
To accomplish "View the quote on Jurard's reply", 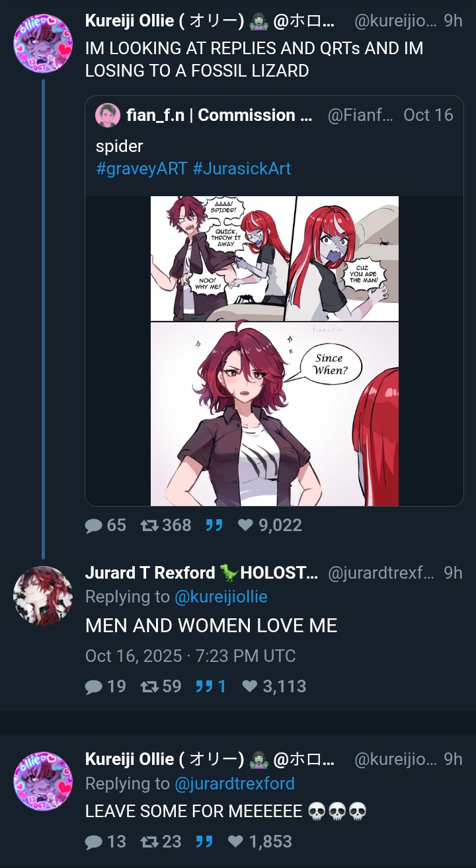I will 211,686.
